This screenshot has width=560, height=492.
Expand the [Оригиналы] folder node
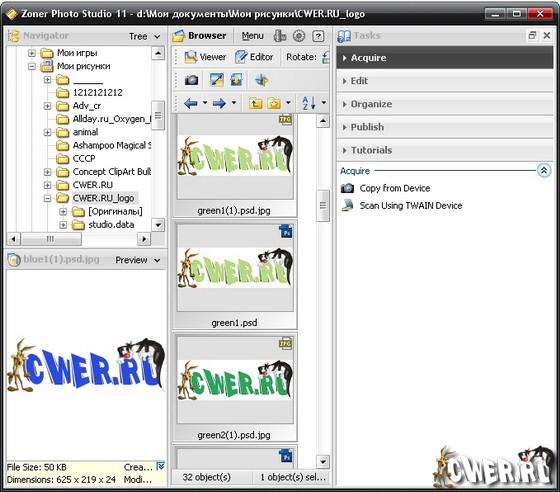63,211
